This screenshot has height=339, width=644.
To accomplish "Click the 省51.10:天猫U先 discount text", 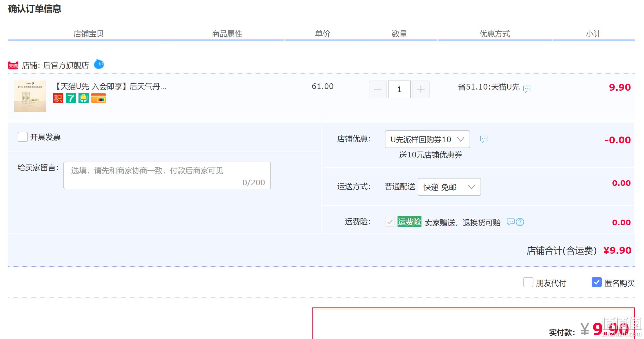I will (489, 87).
